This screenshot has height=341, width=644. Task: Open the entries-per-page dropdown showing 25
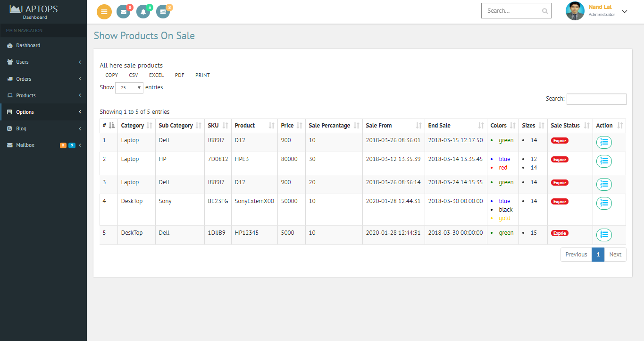pos(129,88)
